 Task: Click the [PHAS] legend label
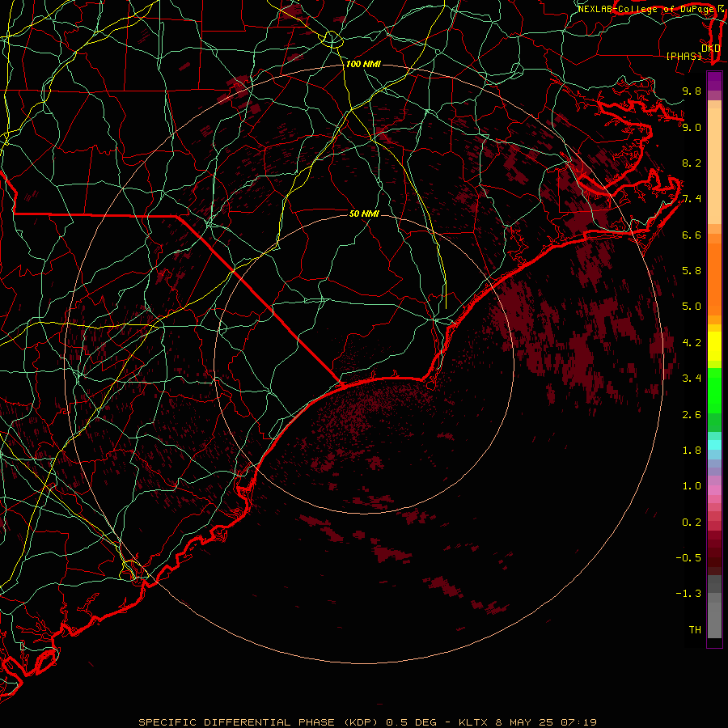tap(684, 56)
